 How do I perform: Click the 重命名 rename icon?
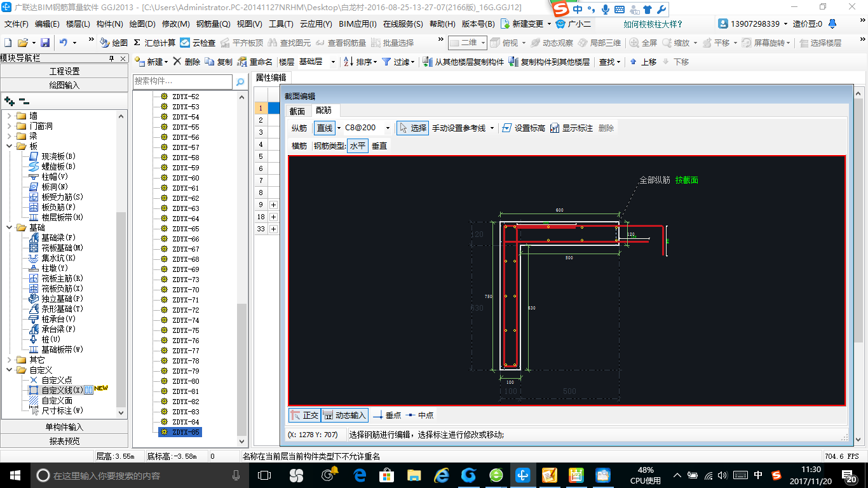coord(242,62)
